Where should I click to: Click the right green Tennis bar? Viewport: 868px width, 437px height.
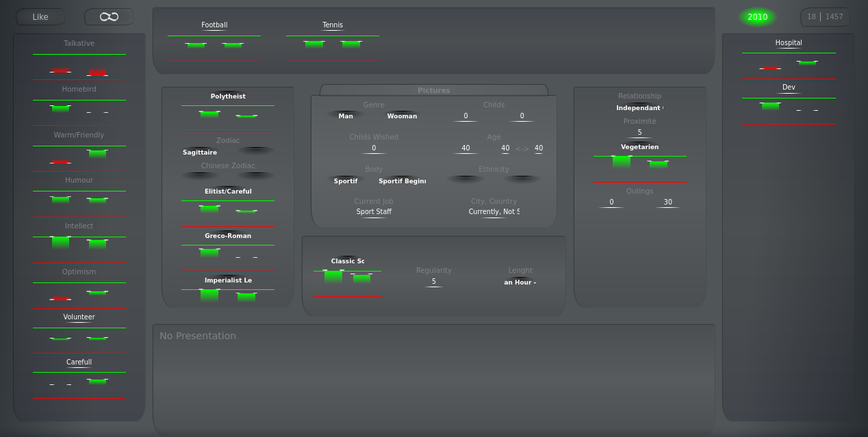click(351, 44)
